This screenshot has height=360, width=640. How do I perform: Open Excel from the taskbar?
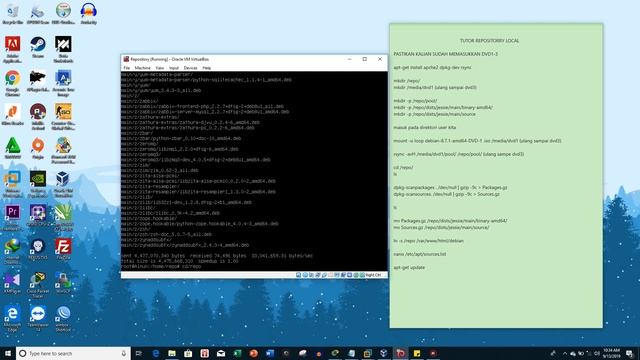coord(237,353)
